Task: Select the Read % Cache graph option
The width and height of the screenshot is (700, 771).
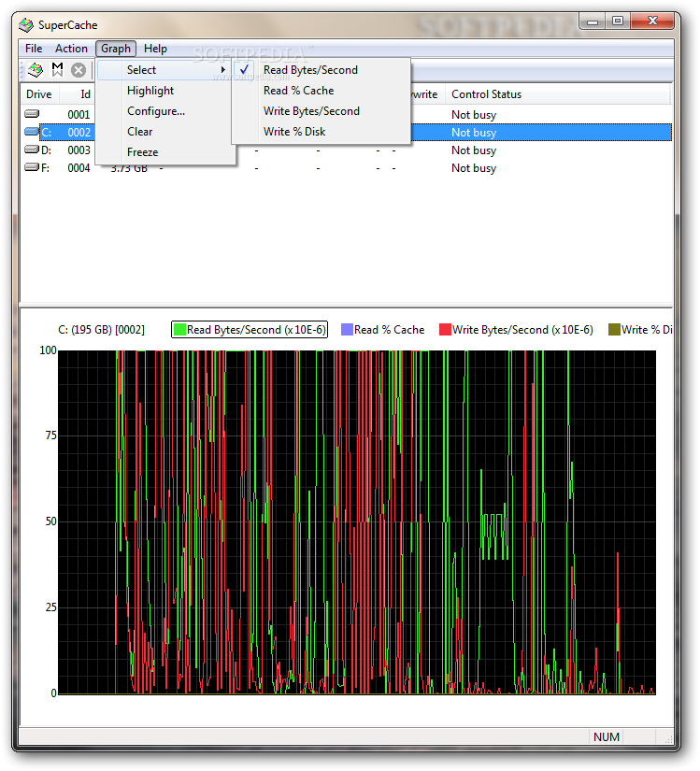Action: [321, 91]
